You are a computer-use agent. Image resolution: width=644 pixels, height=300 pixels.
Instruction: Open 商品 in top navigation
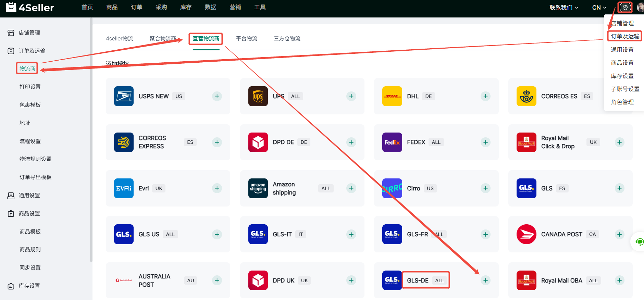click(x=112, y=7)
